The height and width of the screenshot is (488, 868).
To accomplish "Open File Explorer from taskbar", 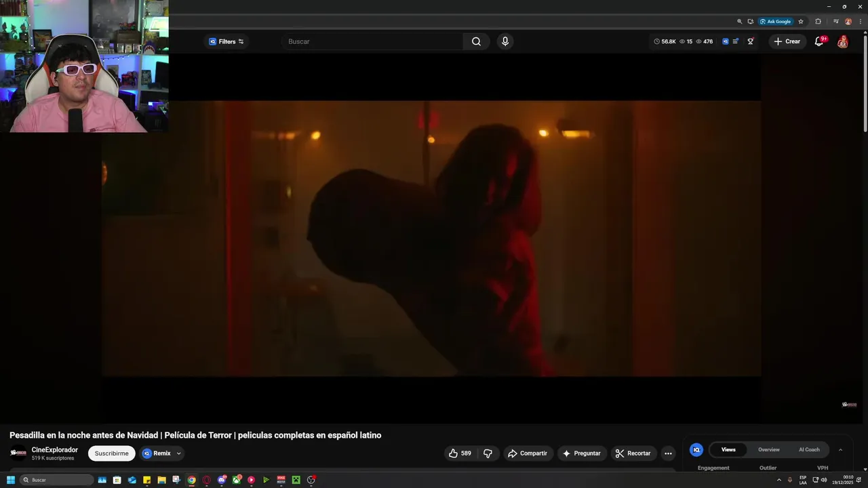I will click(x=161, y=480).
